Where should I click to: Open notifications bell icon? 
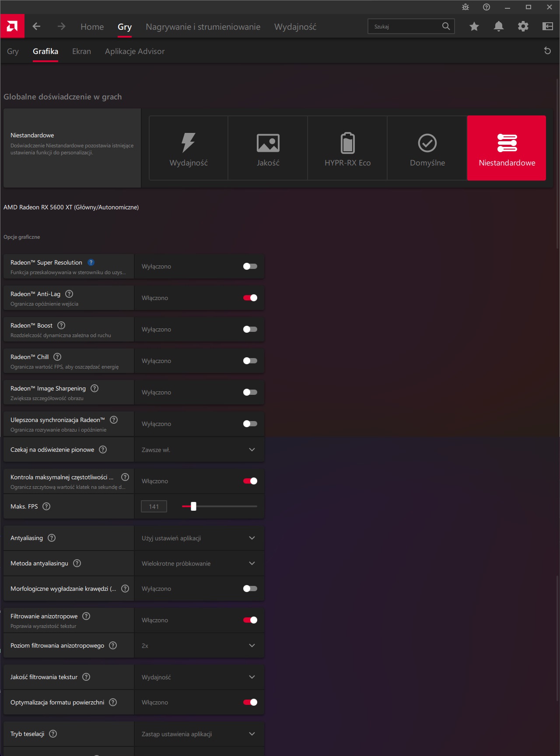click(x=499, y=26)
